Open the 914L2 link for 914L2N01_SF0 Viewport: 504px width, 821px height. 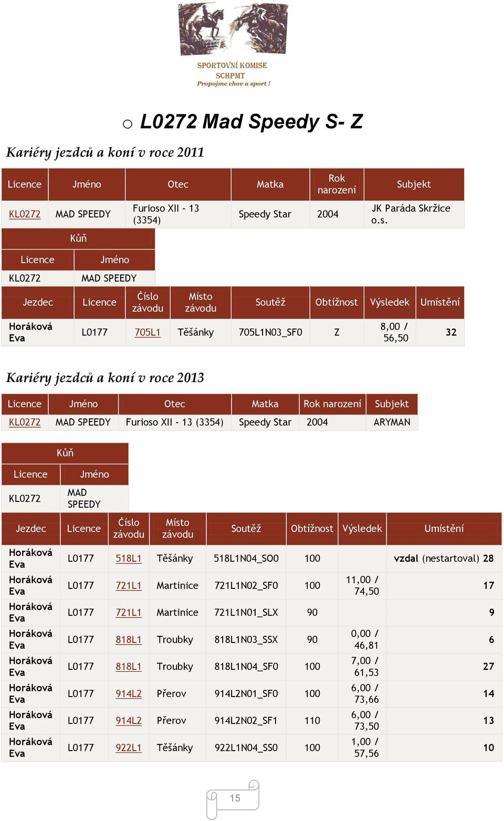(129, 693)
